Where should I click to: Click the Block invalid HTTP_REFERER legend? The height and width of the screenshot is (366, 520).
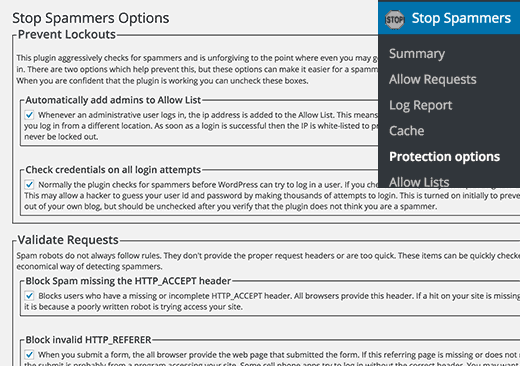[88, 340]
